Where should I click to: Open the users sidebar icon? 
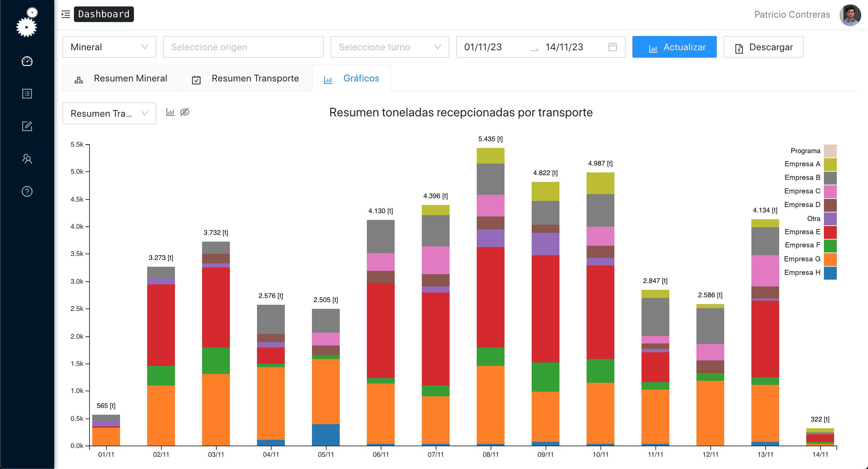(x=27, y=159)
